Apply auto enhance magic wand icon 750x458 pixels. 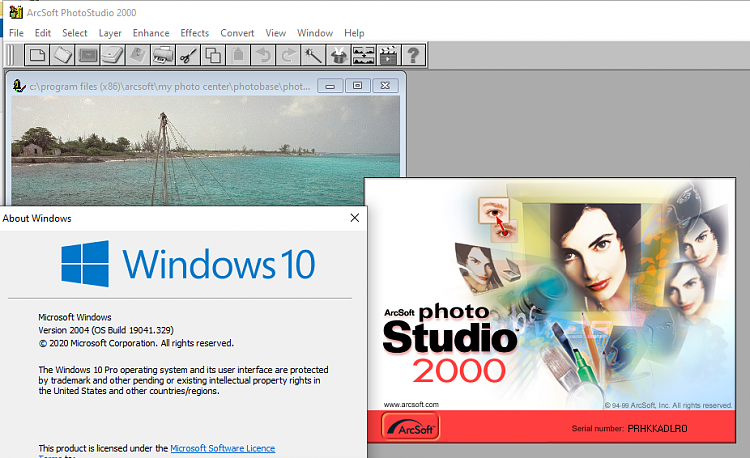tap(313, 55)
